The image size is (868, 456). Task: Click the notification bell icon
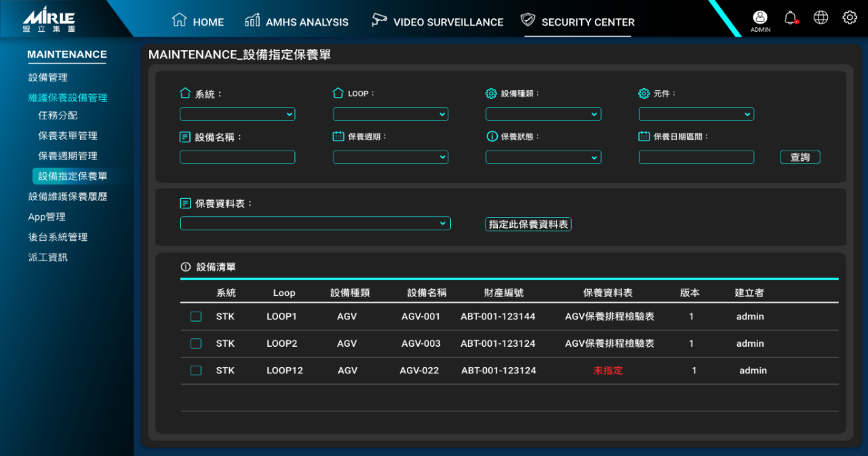(x=790, y=18)
